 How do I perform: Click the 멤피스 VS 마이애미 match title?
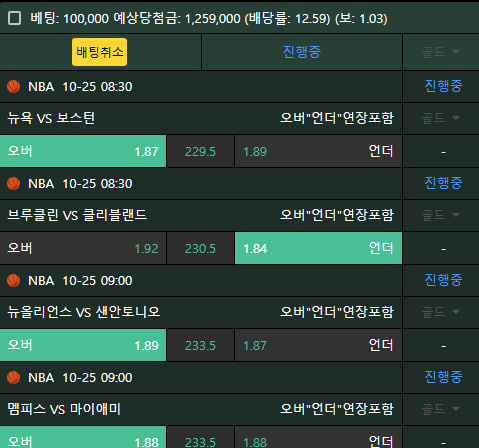coord(64,409)
